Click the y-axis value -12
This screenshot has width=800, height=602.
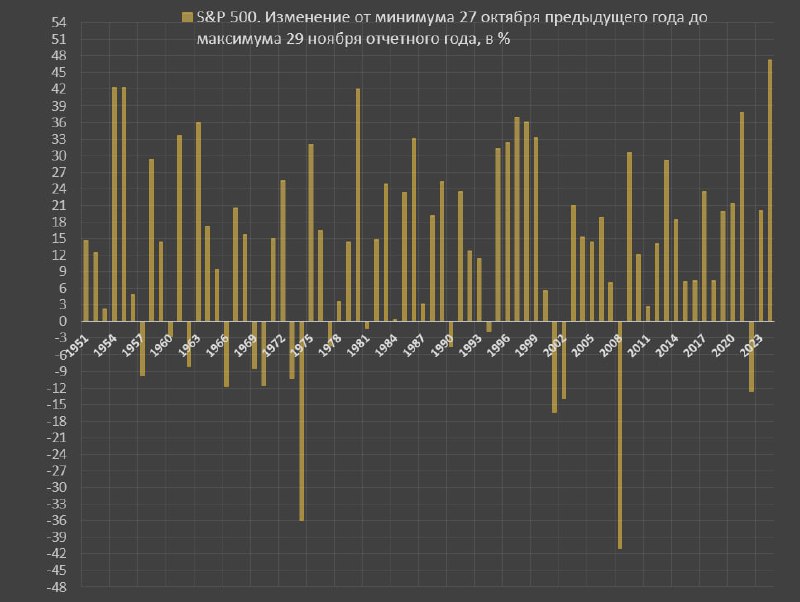click(57, 388)
